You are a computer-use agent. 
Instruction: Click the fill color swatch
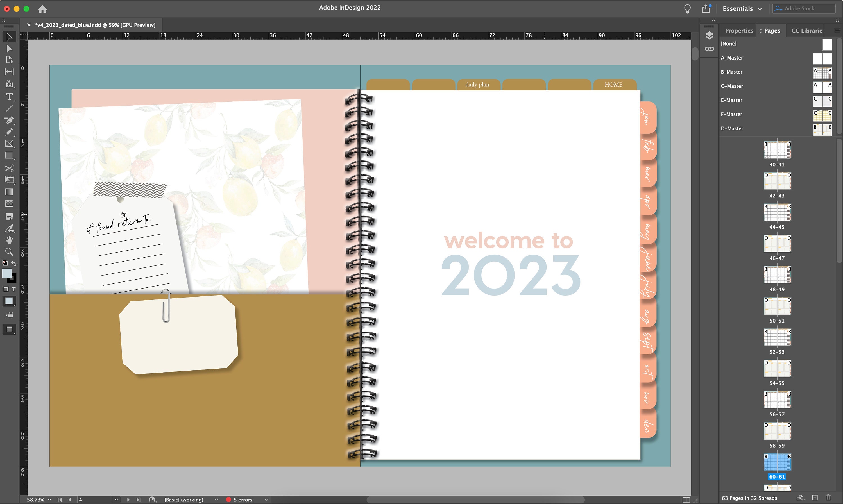pos(6,273)
